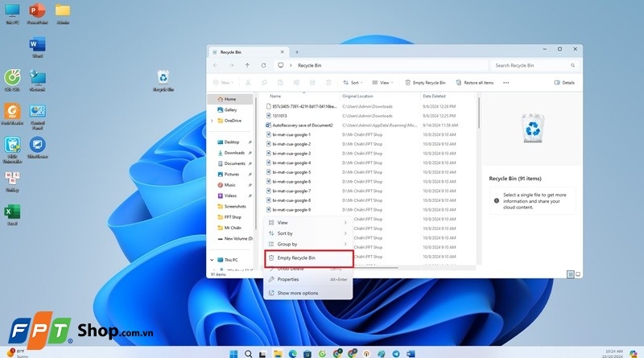Choose Properties from the context menu
644x358 pixels.
pyautogui.click(x=308, y=280)
